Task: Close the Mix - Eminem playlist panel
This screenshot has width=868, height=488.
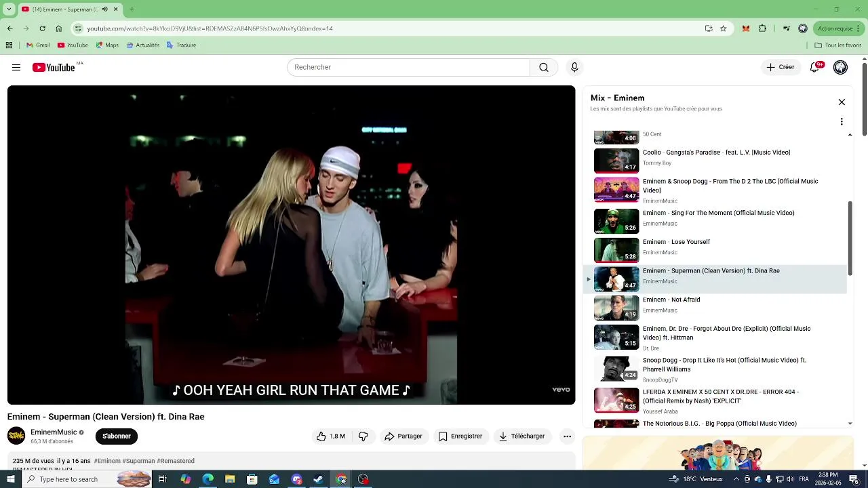Action: tap(842, 102)
